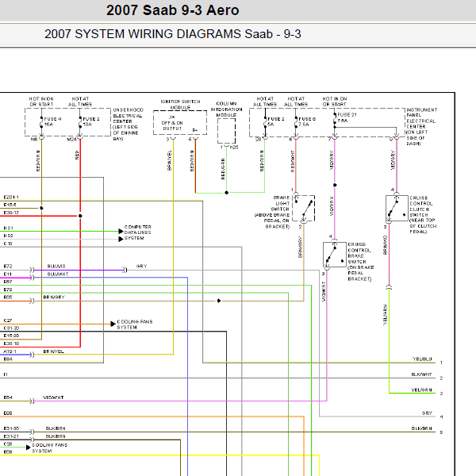Click the 'FUSE 6 7.5A' label

(307, 121)
